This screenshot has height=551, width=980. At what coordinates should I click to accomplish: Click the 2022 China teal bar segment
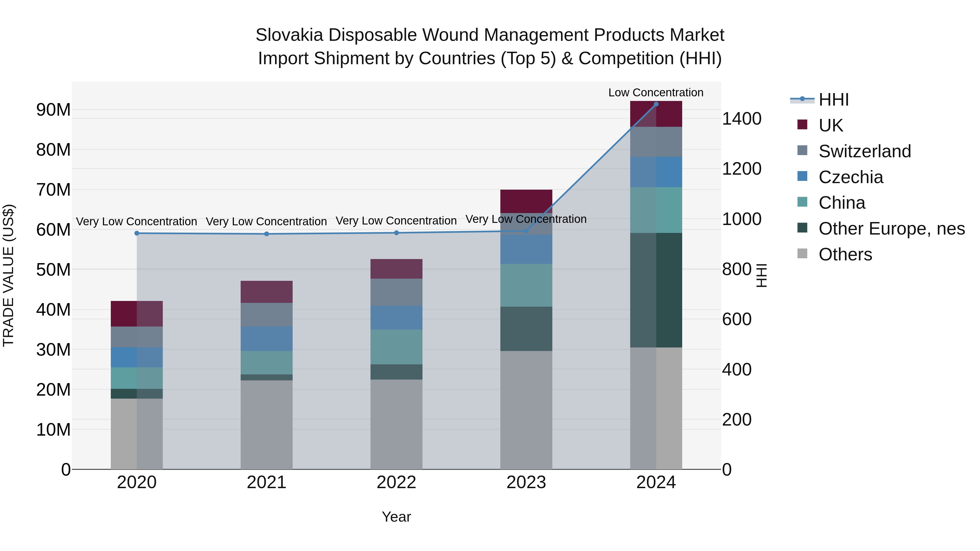(x=396, y=347)
